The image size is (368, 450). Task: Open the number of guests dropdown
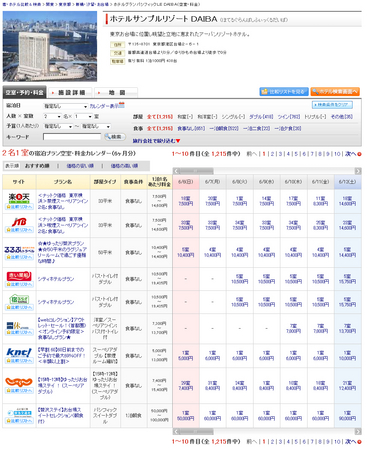click(52, 116)
